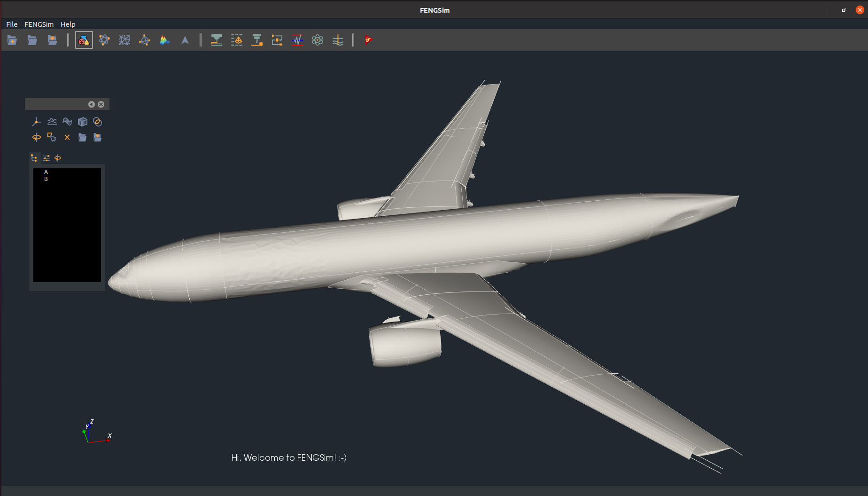Image resolution: width=868 pixels, height=496 pixels.
Task: Open the File menu
Action: click(x=12, y=24)
